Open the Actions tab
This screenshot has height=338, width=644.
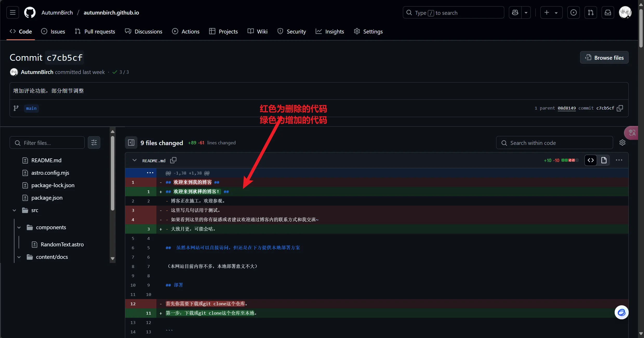coord(186,31)
